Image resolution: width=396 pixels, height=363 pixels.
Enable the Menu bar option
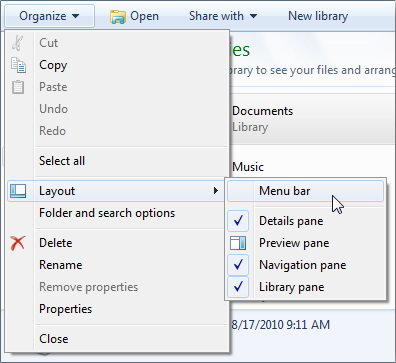(305, 191)
